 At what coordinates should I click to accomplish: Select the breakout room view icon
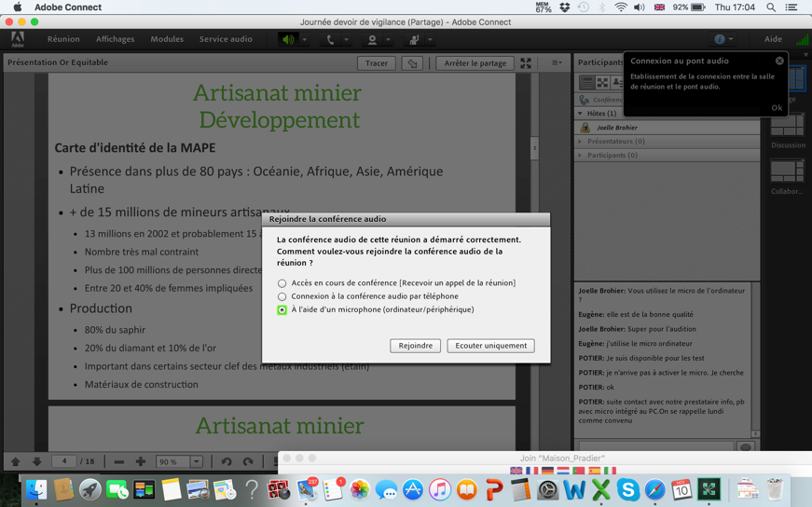[601, 82]
